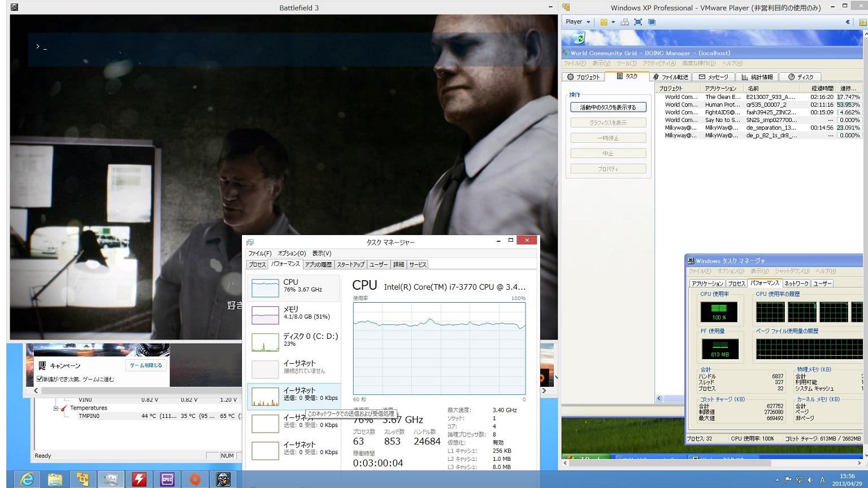The height and width of the screenshot is (488, 868).
Task: Open the オプション(O) menu in Task Manager
Action: [x=292, y=253]
